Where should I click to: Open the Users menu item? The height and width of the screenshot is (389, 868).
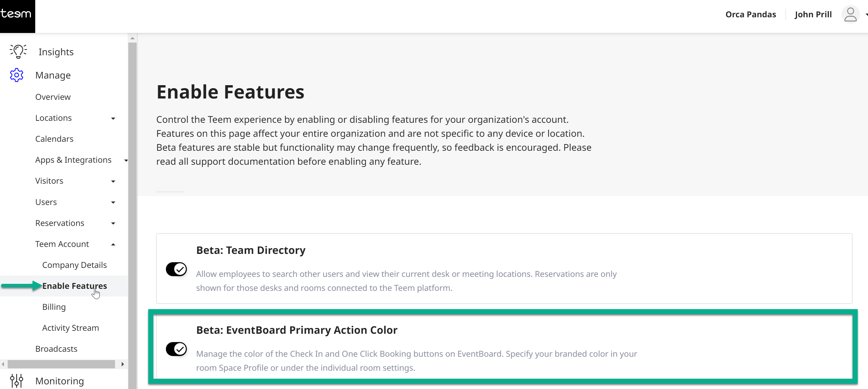pos(46,202)
